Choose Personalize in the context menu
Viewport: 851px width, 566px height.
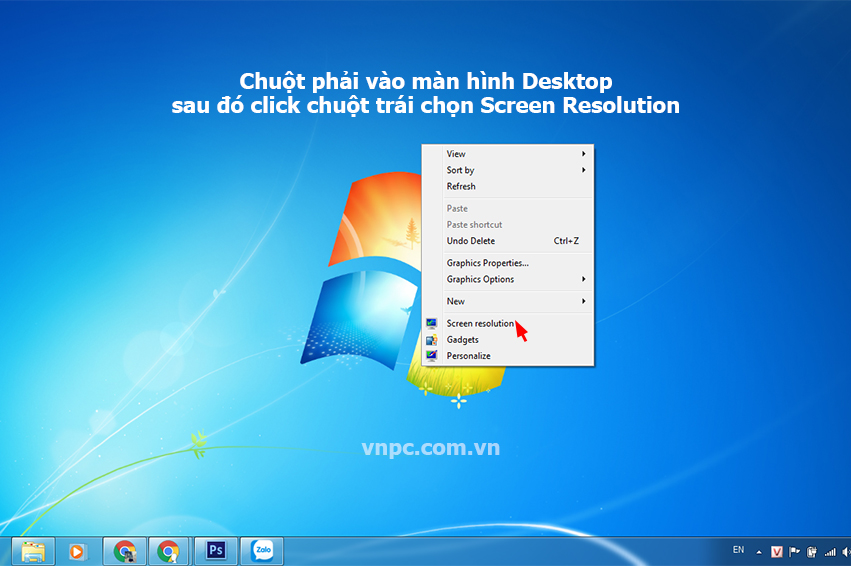coord(508,356)
